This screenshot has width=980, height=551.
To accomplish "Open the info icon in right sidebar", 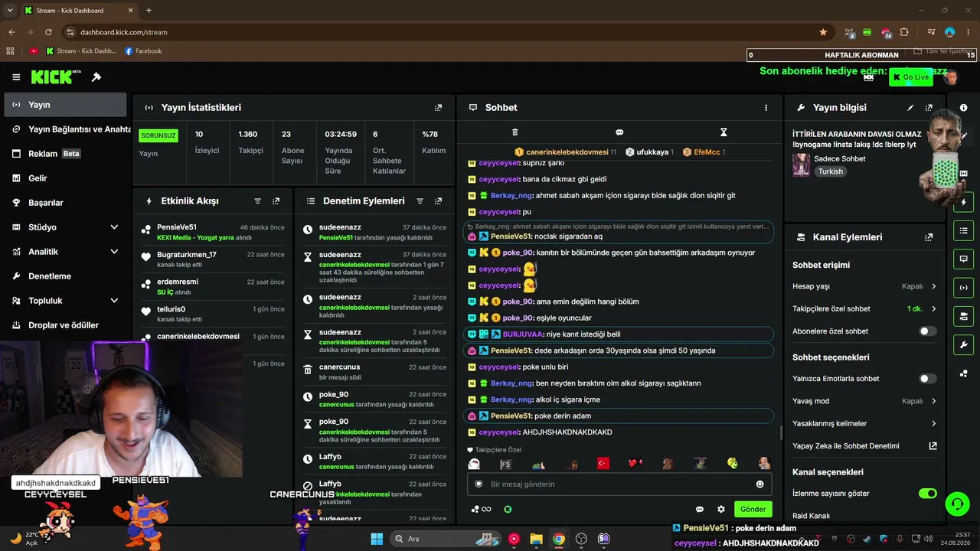I will pyautogui.click(x=963, y=108).
